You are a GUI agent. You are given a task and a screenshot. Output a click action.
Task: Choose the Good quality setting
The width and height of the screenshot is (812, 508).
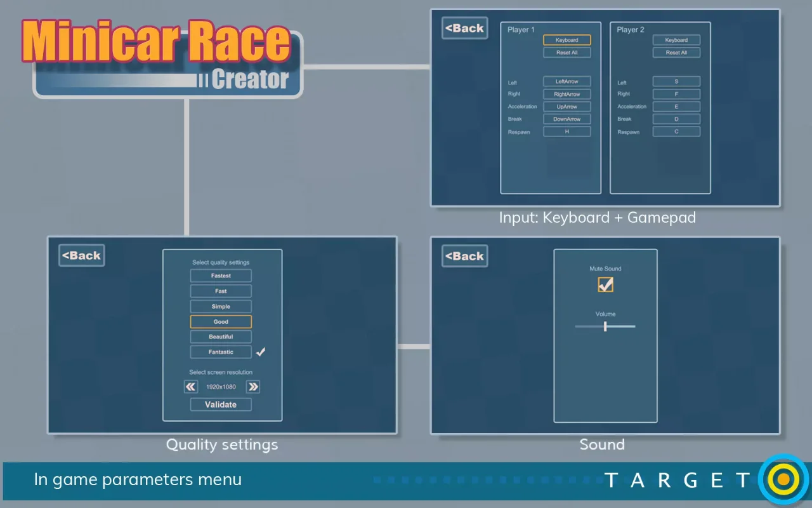coord(221,321)
